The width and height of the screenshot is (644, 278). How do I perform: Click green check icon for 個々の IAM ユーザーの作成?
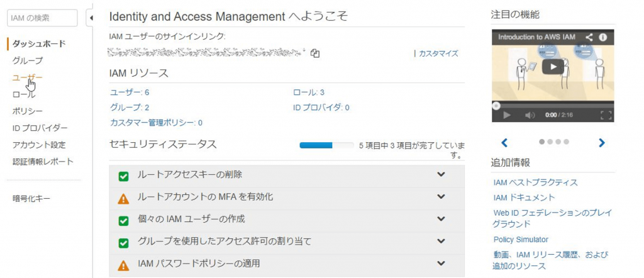pos(123,221)
